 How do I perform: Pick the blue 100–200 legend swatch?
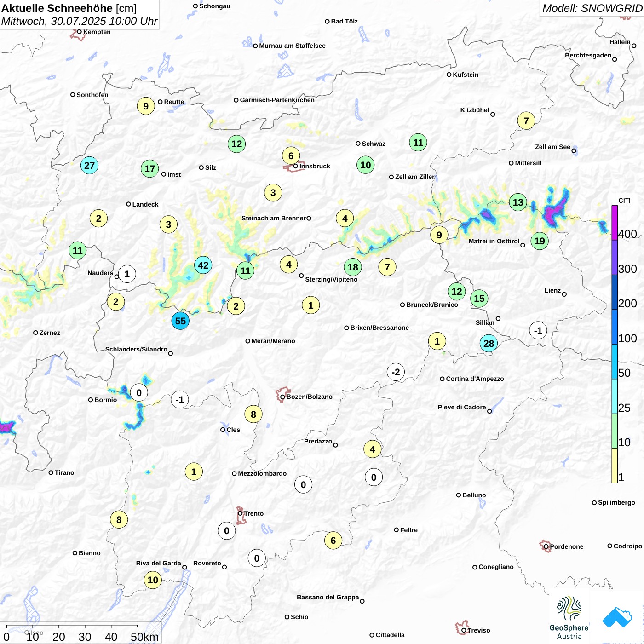click(x=615, y=327)
